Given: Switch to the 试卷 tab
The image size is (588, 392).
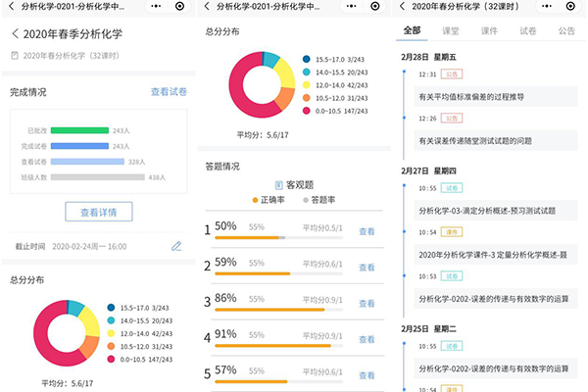Looking at the screenshot, I should pyautogui.click(x=528, y=31).
